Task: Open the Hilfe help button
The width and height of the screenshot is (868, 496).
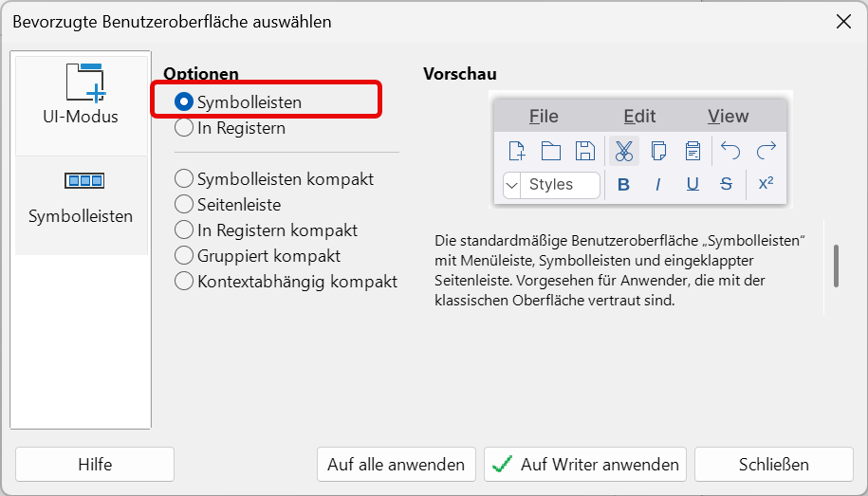Action: 95,465
